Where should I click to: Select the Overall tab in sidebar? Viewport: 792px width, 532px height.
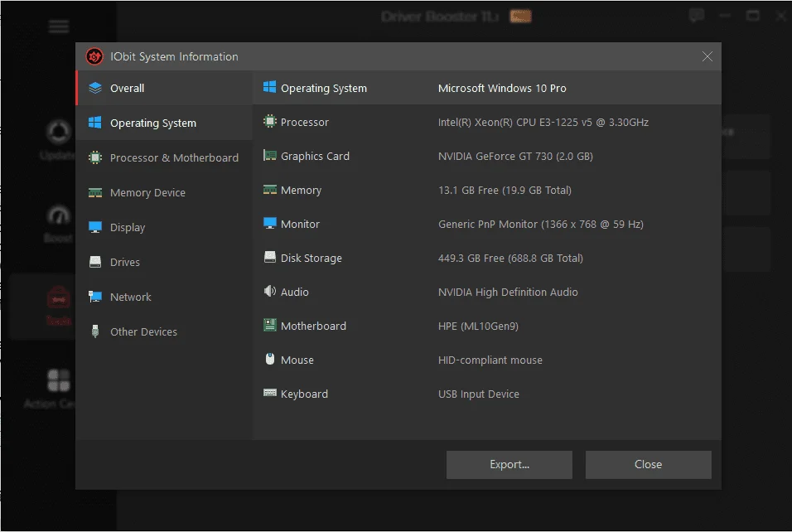[164, 88]
